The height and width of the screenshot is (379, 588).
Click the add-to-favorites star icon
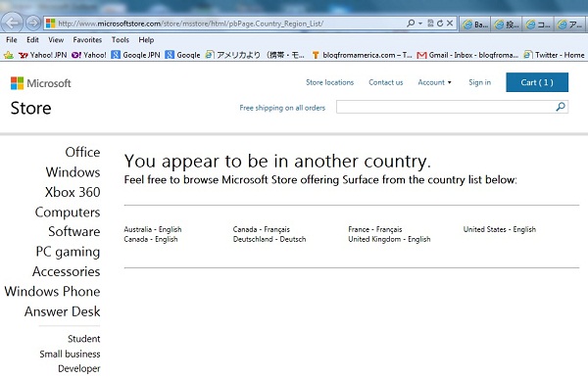(8, 55)
